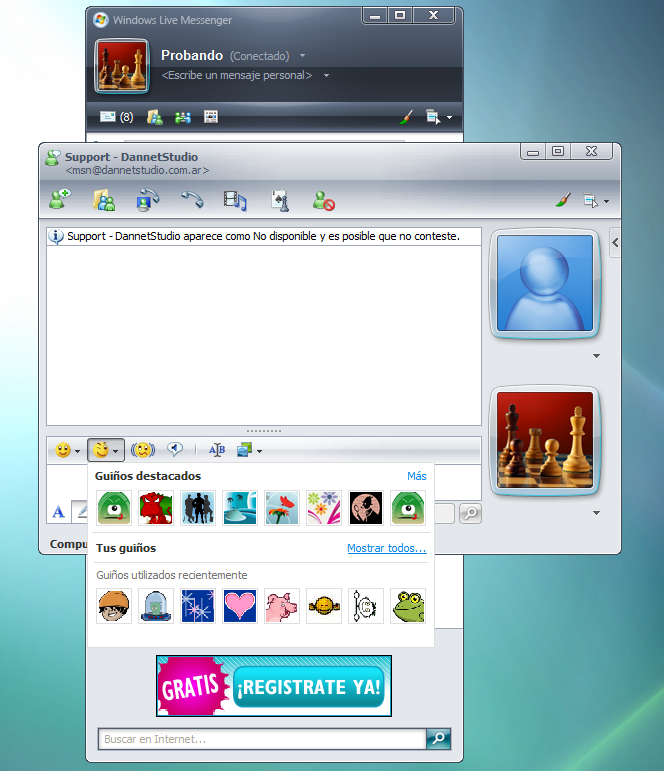Click the add contact icon in main Messenger toolbar
The image size is (664, 771).
pos(154,117)
